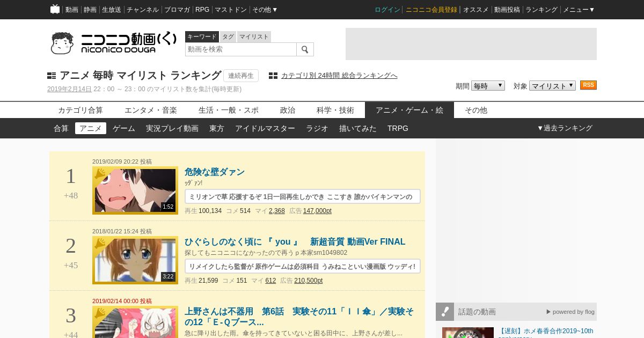Viewport: 644px width, 338px height.
Task: Click the search magnifier button
Action: (305, 49)
